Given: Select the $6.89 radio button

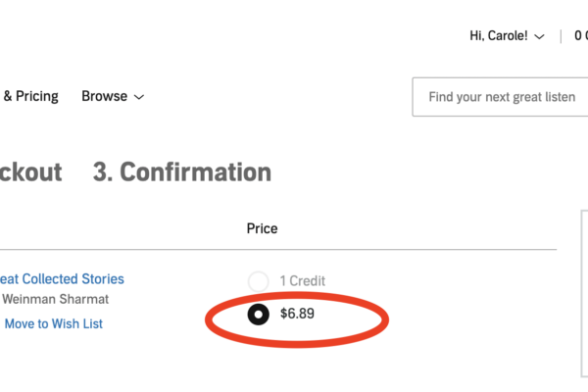Looking at the screenshot, I should pos(258,315).
